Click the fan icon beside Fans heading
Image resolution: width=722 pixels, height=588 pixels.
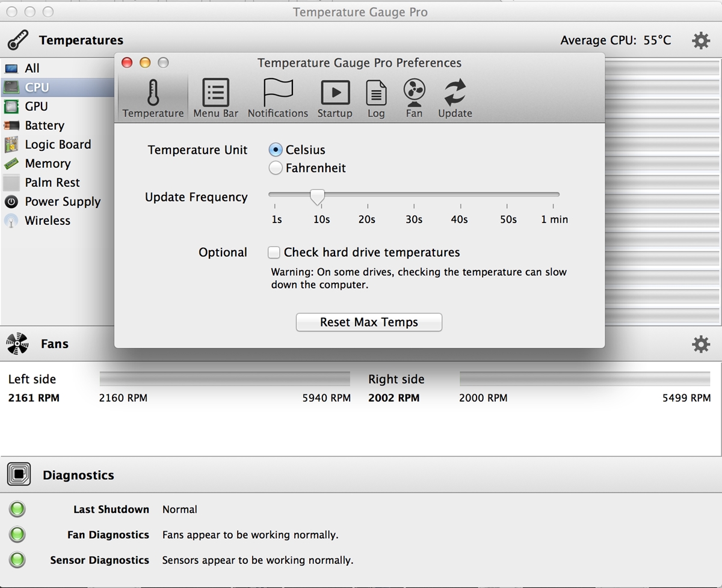(17, 344)
